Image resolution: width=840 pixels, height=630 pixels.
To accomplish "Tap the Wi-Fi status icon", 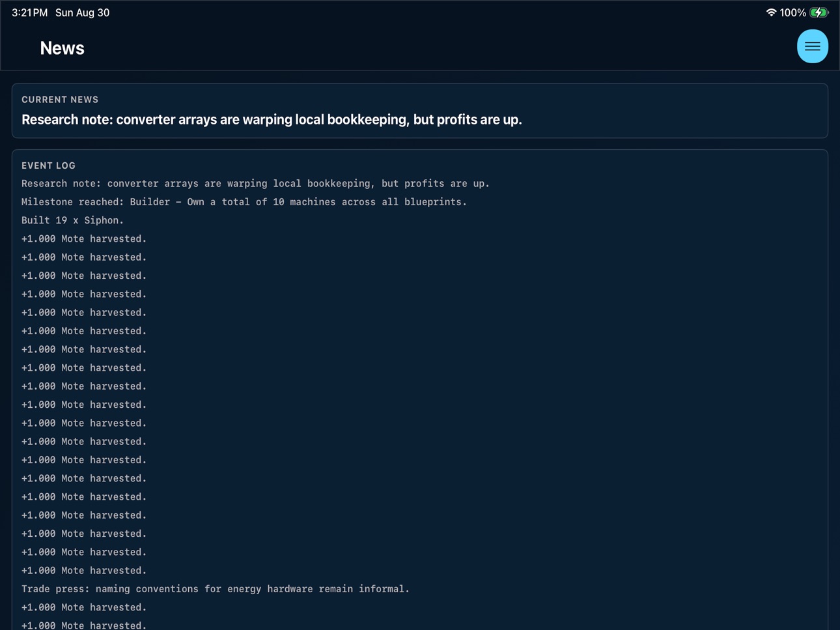I will point(771,12).
